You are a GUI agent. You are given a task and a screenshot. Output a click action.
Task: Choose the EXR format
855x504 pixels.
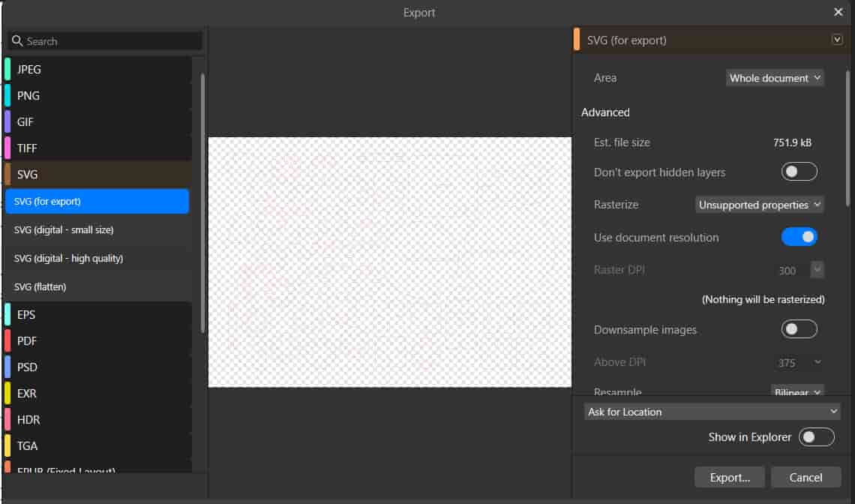[x=98, y=393]
